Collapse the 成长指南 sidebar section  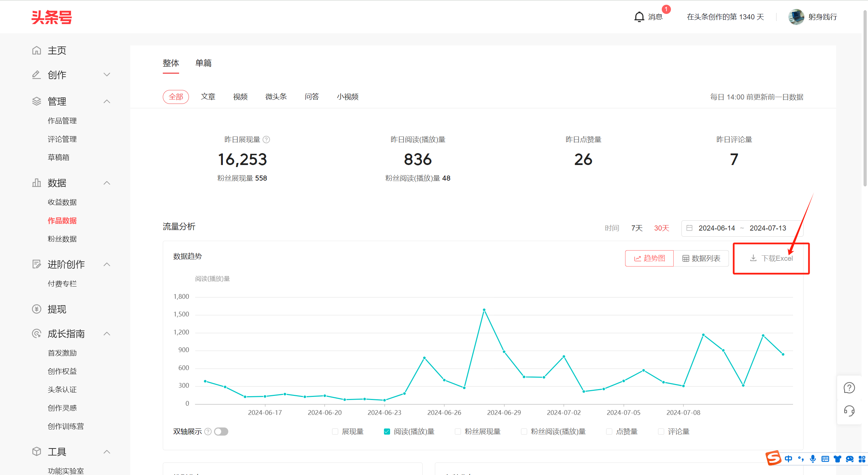pyautogui.click(x=107, y=334)
